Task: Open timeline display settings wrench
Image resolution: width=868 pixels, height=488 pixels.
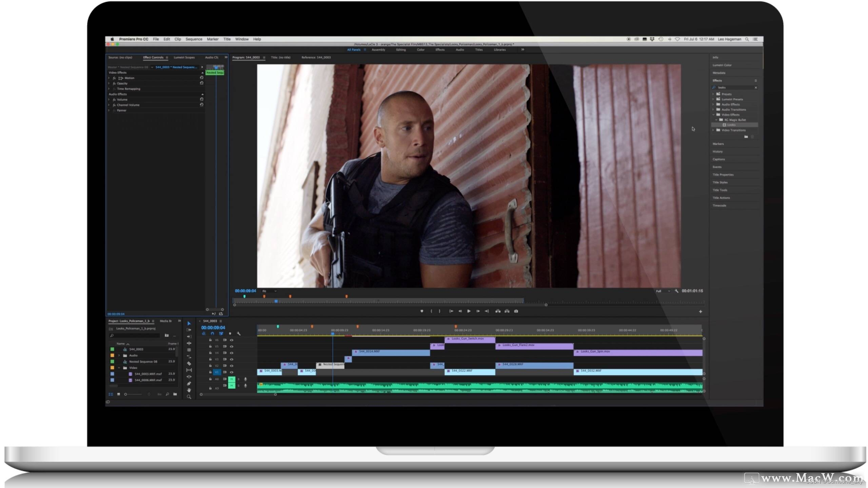Action: 239,333
